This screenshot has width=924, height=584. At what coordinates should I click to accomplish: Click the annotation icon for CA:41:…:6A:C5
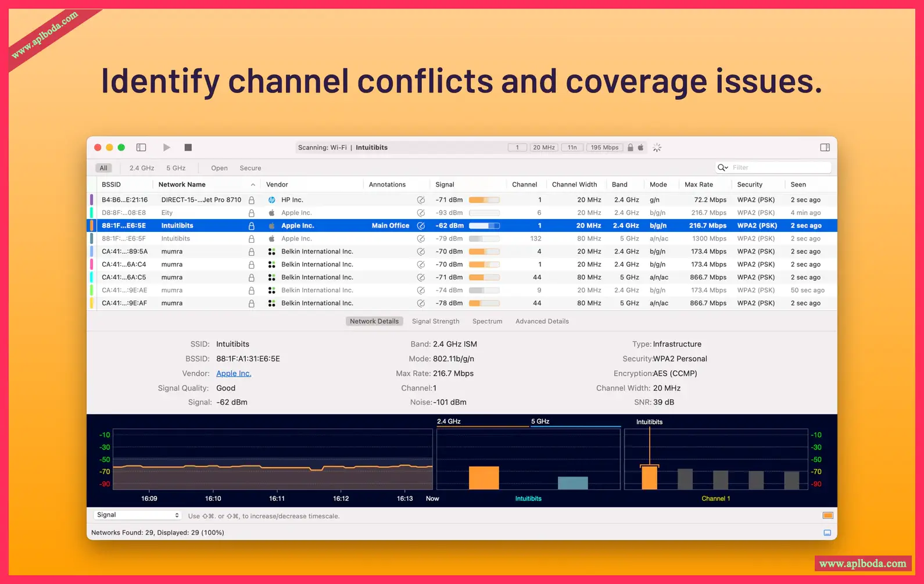click(421, 277)
